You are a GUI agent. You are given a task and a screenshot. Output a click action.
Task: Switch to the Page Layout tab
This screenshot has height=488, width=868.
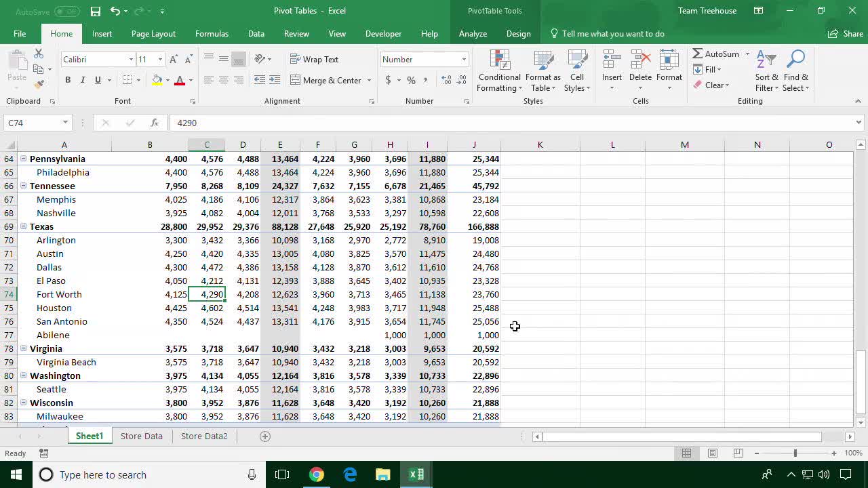[x=153, y=34]
